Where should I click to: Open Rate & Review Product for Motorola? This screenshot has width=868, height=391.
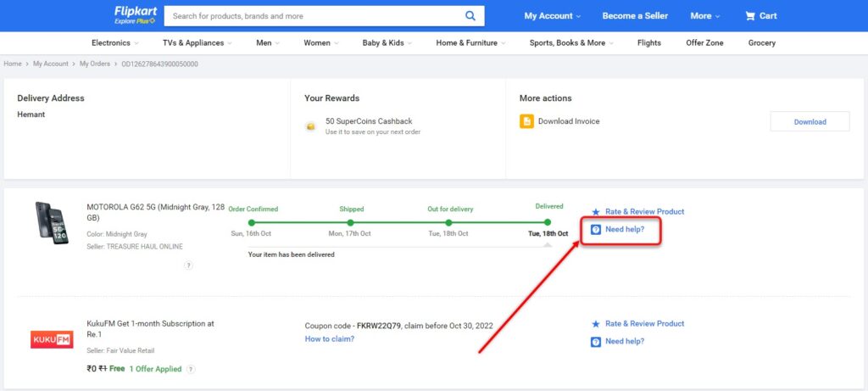644,211
